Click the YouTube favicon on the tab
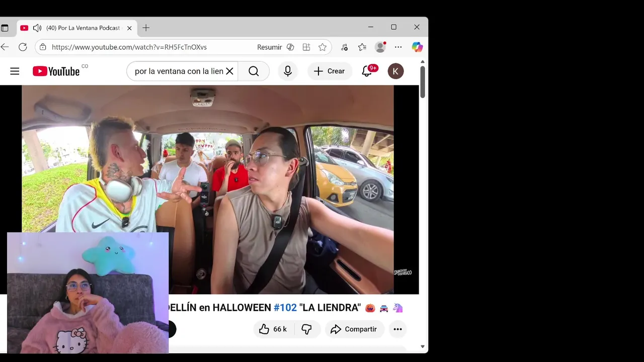This screenshot has width=644, height=362. click(24, 28)
